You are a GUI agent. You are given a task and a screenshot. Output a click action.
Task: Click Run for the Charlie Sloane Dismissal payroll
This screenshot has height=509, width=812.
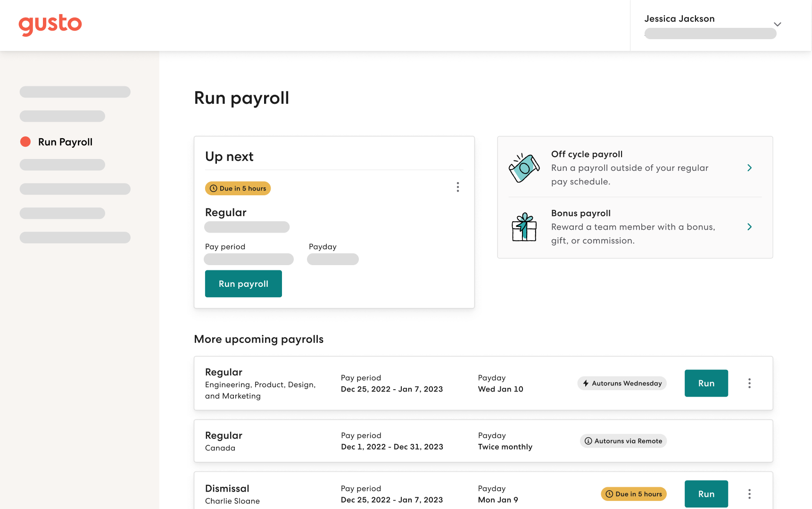pyautogui.click(x=706, y=494)
